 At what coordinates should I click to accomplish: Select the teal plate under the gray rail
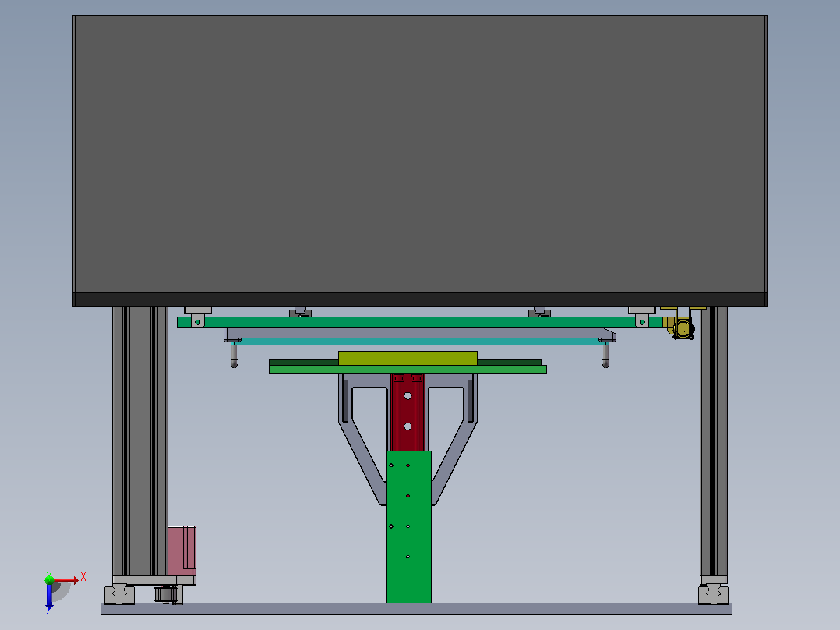pyautogui.click(x=420, y=342)
